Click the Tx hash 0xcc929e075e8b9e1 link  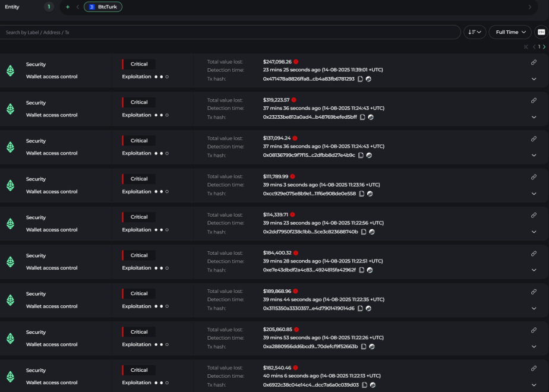point(309,194)
